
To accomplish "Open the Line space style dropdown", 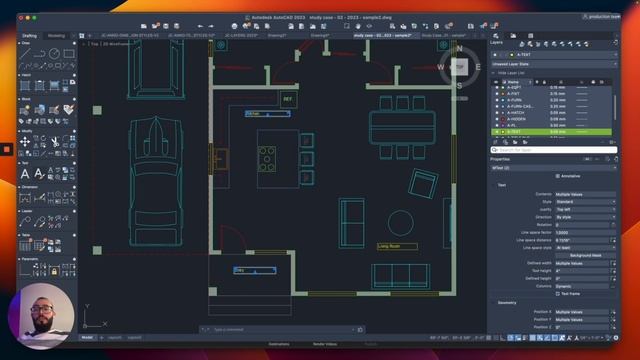I will point(585,248).
